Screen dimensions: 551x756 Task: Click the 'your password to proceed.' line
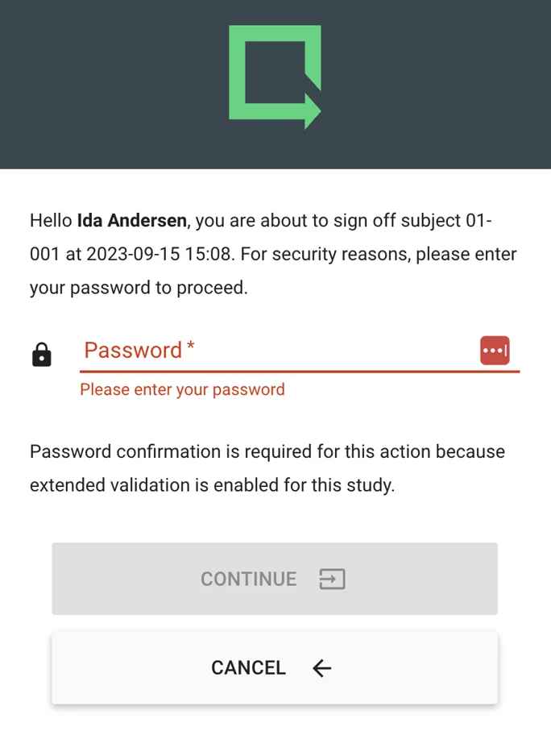point(139,288)
